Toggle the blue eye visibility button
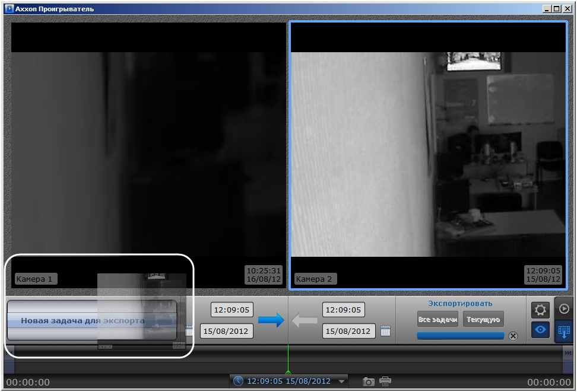This screenshot has width=577, height=392. coord(540,330)
